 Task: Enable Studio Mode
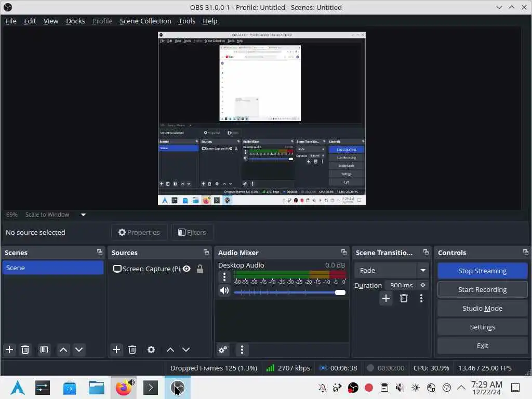(482, 308)
